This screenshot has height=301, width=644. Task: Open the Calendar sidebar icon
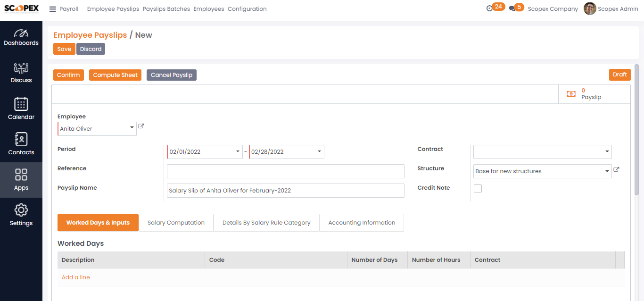point(21,108)
